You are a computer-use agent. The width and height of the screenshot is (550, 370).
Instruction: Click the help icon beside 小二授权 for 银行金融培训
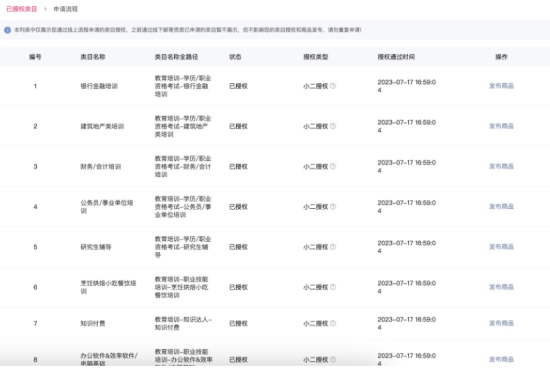333,86
